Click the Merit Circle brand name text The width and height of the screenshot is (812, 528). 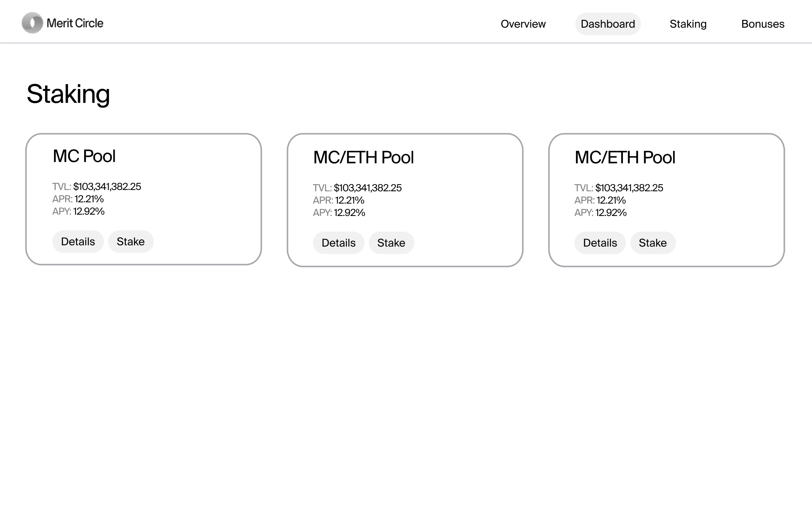click(x=75, y=23)
